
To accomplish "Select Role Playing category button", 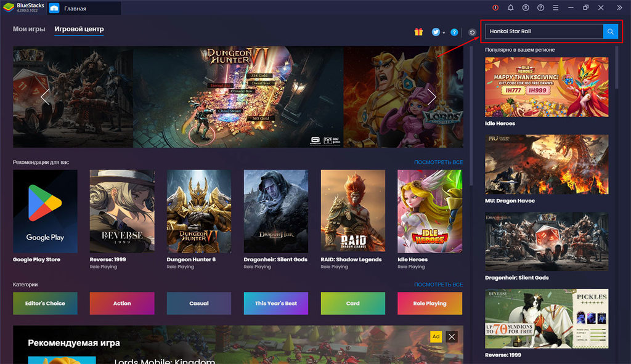I will [429, 303].
